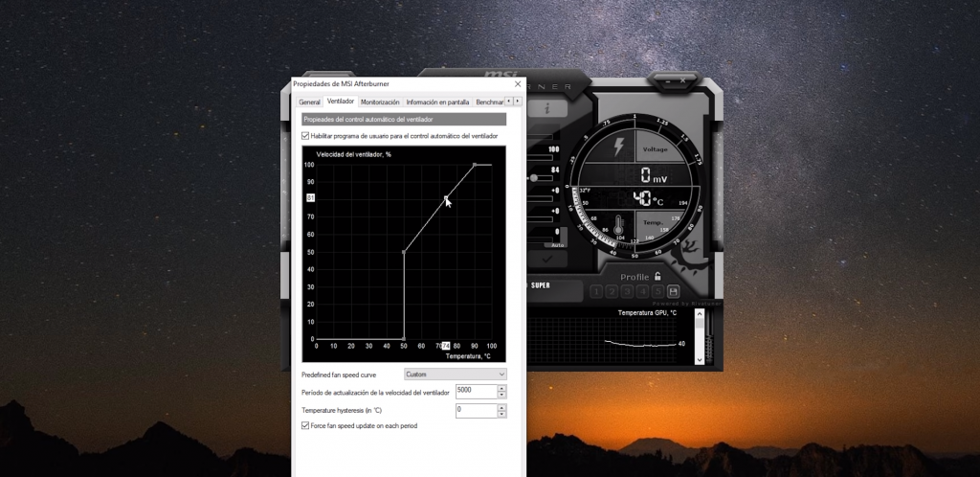Select profile slot 1

click(596, 291)
